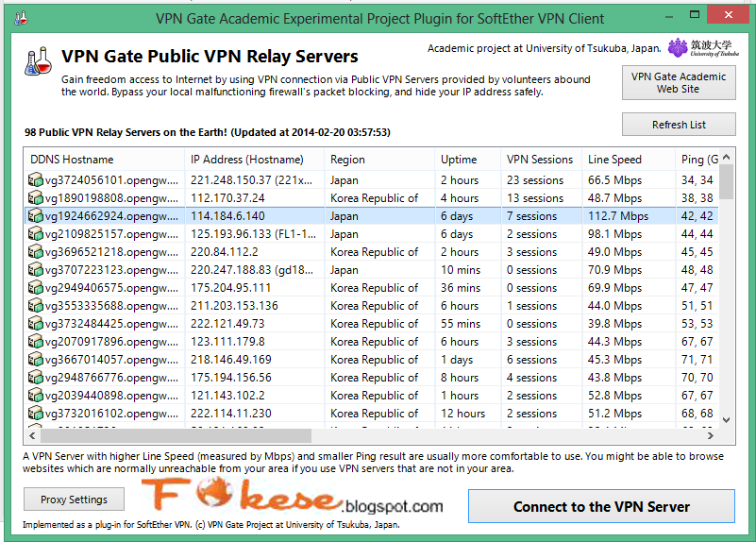Image resolution: width=756 pixels, height=542 pixels.
Task: Open the VPN Gate Academic Web Site
Action: (x=679, y=83)
